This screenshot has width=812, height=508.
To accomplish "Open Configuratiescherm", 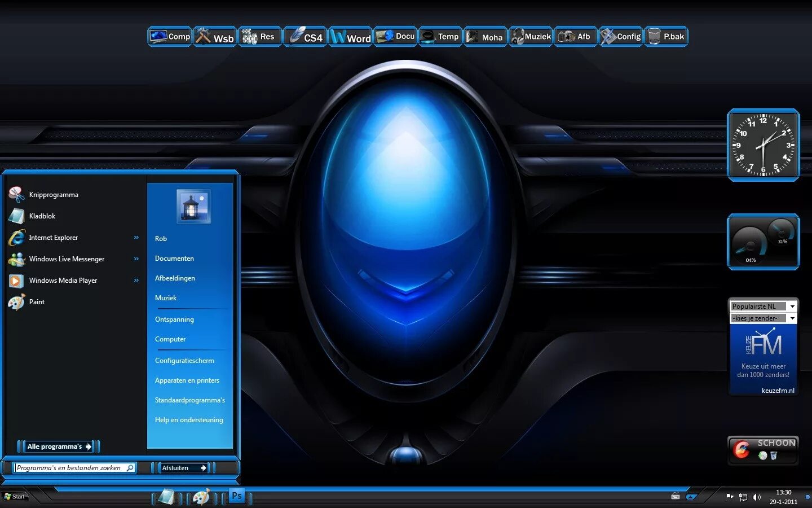I will 184,361.
